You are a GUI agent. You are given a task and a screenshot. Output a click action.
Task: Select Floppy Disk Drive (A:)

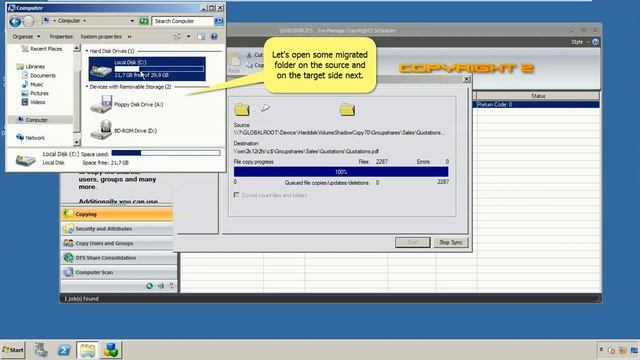coord(127,104)
